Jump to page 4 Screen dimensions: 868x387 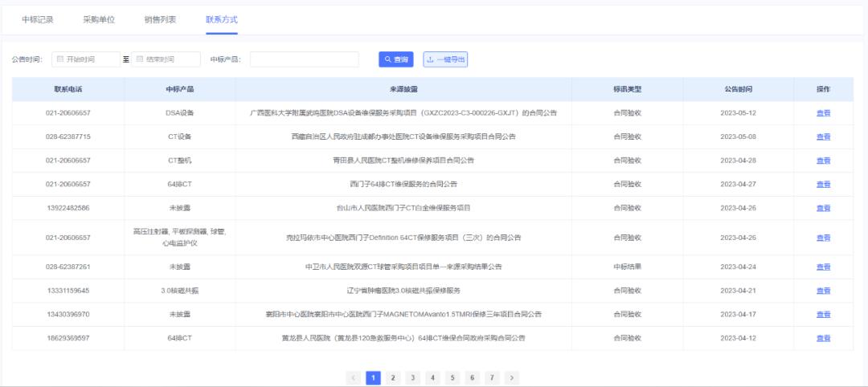click(x=432, y=377)
